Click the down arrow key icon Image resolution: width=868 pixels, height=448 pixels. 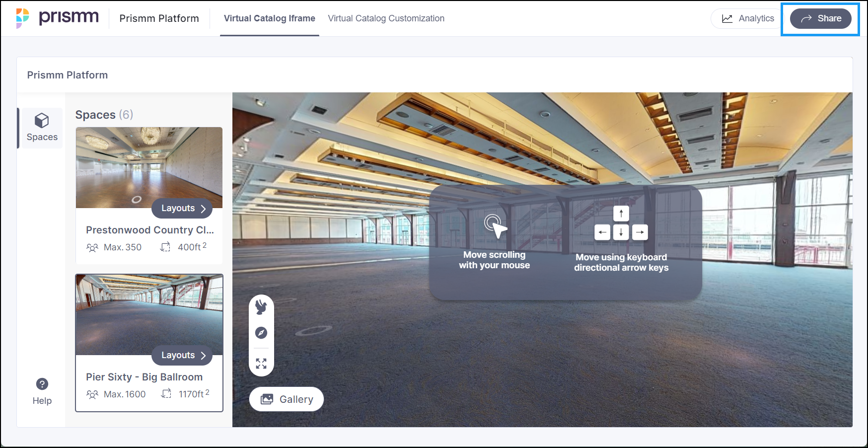[x=621, y=232]
